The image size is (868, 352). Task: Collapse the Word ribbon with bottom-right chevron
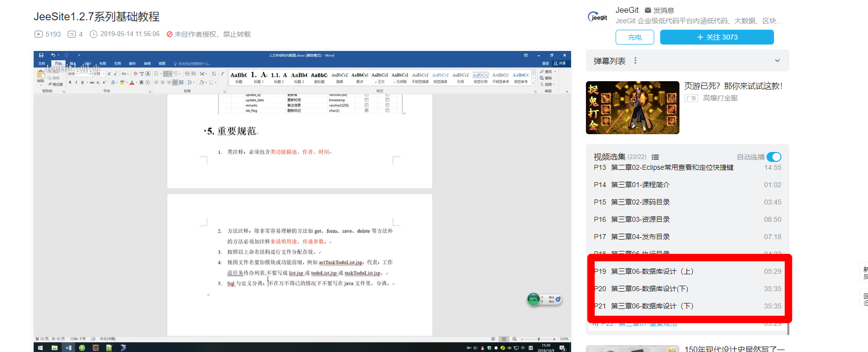567,92
